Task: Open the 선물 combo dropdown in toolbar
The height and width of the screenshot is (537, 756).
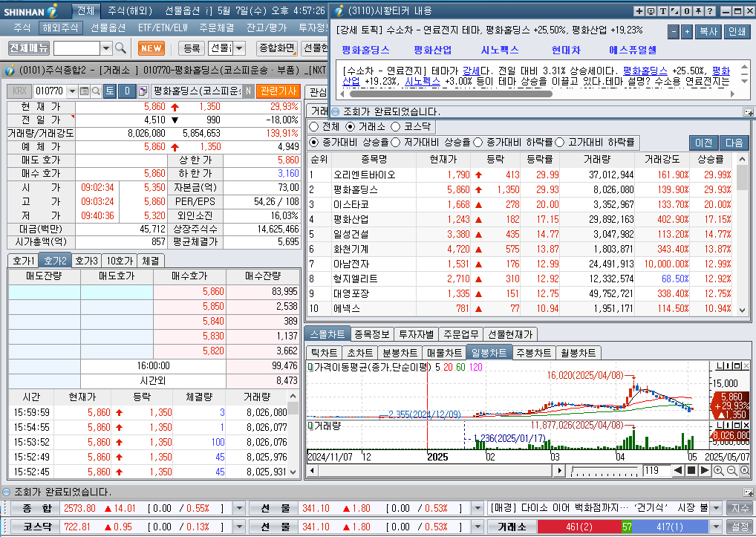Action: (239, 48)
